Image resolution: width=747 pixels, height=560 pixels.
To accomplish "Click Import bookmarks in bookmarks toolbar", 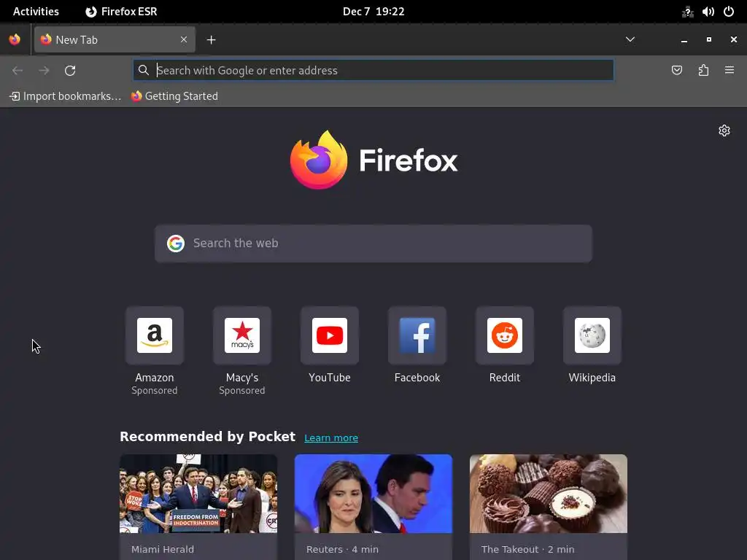I will (x=65, y=96).
